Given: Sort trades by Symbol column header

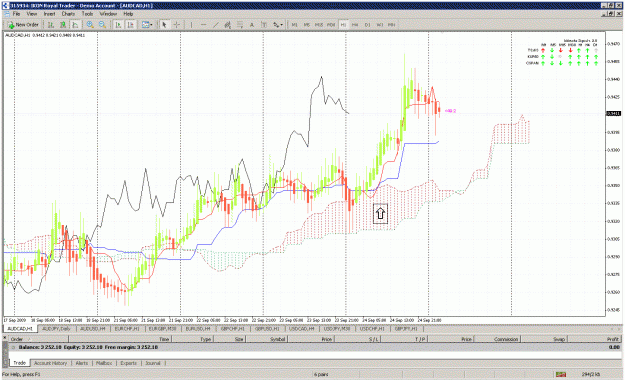Looking at the screenshot, I should point(267,339).
